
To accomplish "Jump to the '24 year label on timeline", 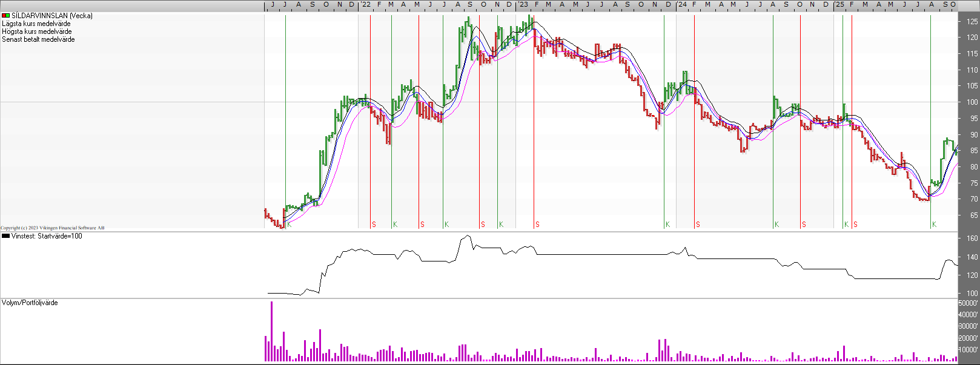I will point(681,4).
